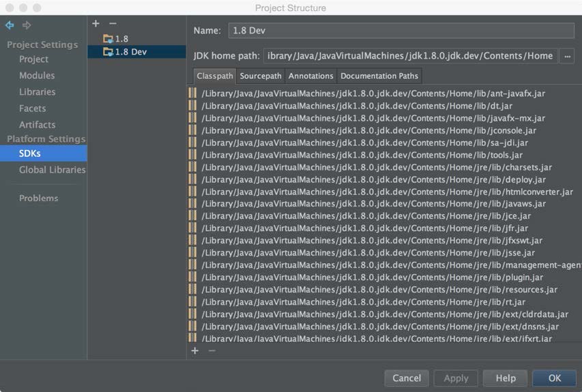
Task: Click the forward navigation arrow
Action: [x=27, y=25]
